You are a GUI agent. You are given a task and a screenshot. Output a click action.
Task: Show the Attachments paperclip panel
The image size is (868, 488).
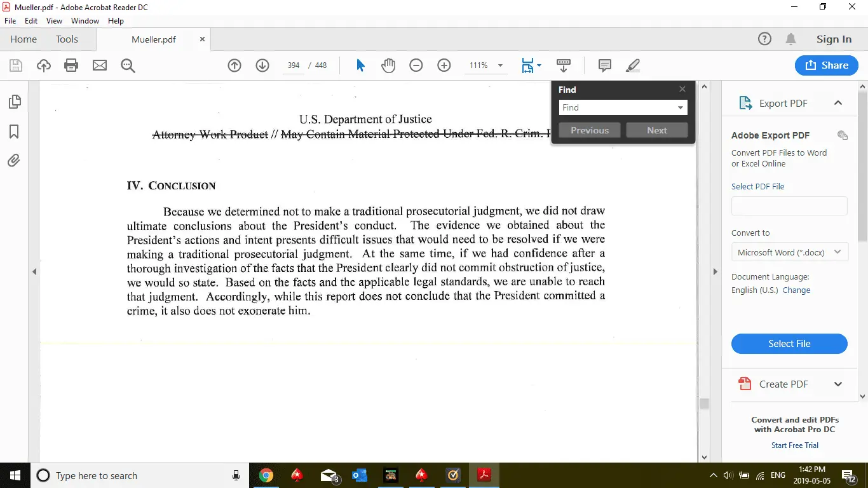[x=14, y=160]
